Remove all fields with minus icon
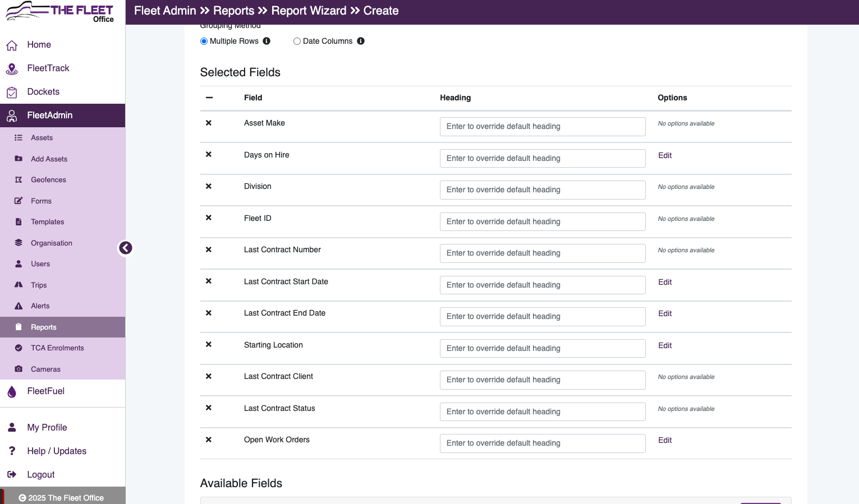The image size is (859, 504). point(209,98)
